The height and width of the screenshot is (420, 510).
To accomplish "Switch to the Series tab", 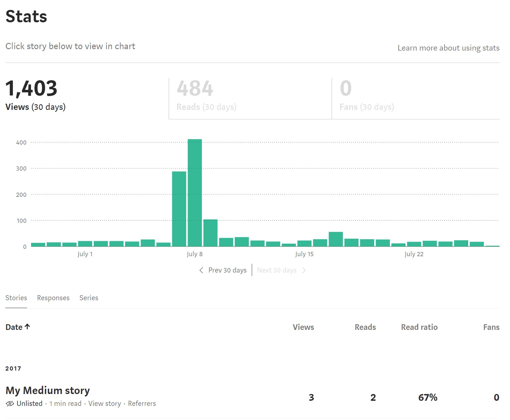I will [89, 298].
